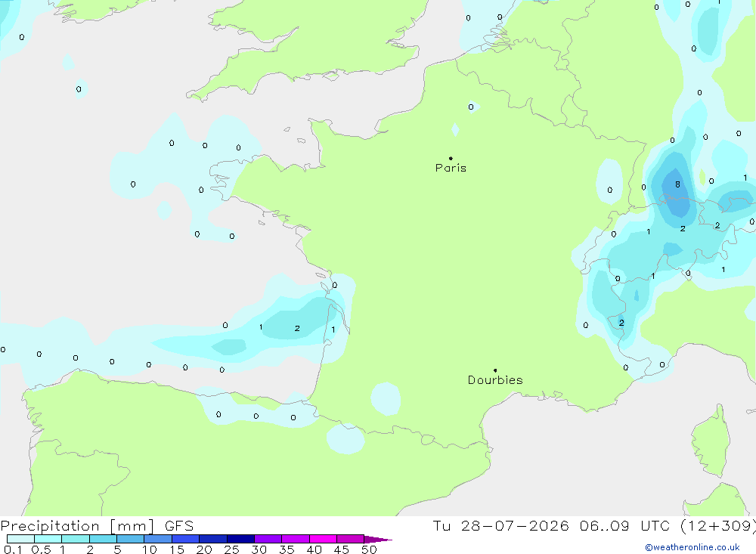Pick the 20–25 mm legend color swatch
The height and width of the screenshot is (554, 756).
[x=212, y=539]
